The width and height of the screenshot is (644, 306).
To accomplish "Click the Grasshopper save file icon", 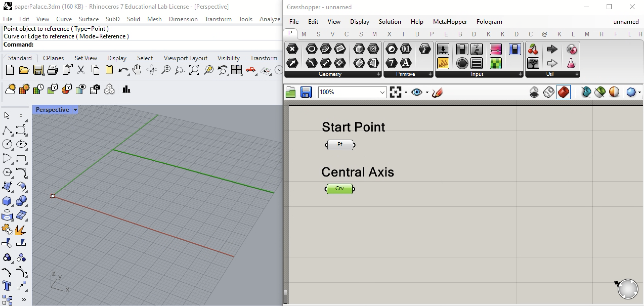I will (306, 92).
